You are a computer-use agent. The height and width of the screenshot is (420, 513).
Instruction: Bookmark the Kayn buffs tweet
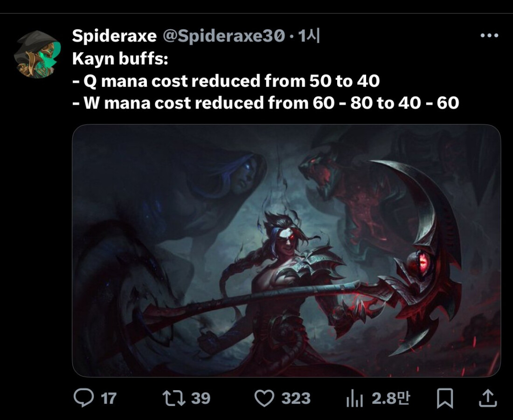point(446,399)
